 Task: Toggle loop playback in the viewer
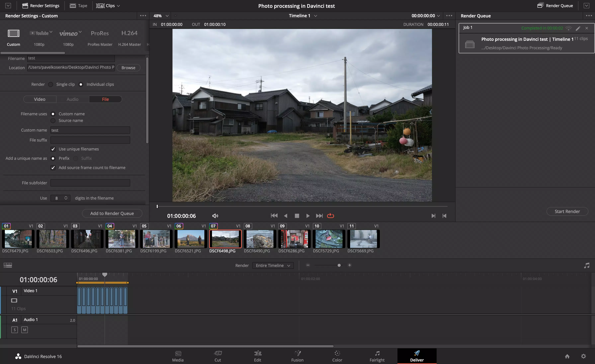pyautogui.click(x=330, y=216)
